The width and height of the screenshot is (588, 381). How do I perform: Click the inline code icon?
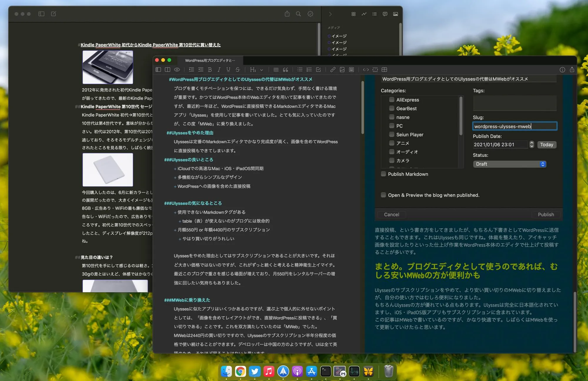coord(366,70)
